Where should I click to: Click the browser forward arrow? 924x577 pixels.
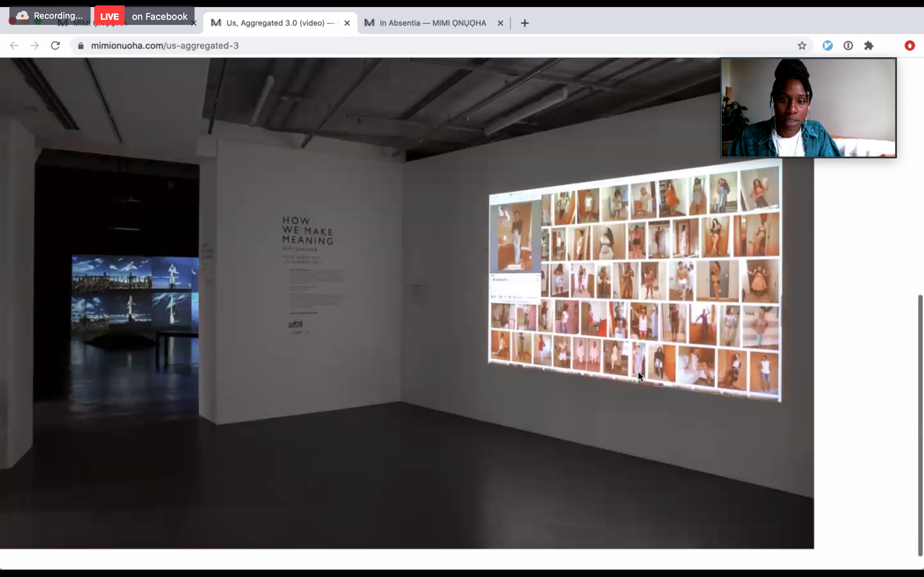[35, 46]
